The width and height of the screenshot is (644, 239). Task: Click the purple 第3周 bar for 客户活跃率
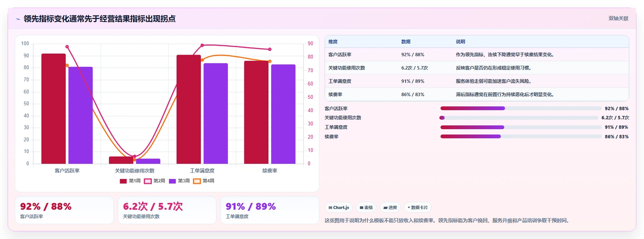80,116
